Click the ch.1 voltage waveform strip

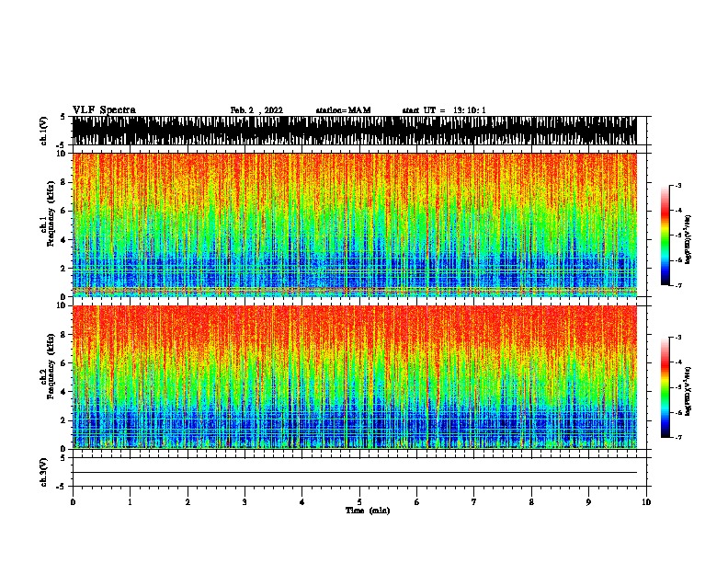pos(354,131)
